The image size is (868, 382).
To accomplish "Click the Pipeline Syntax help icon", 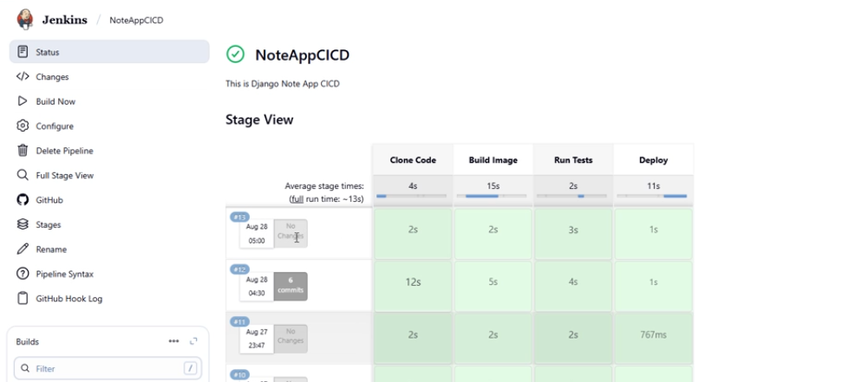I will (x=23, y=274).
